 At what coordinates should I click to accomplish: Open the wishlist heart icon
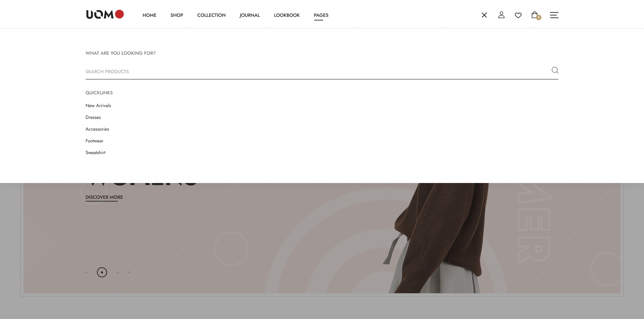[518, 15]
